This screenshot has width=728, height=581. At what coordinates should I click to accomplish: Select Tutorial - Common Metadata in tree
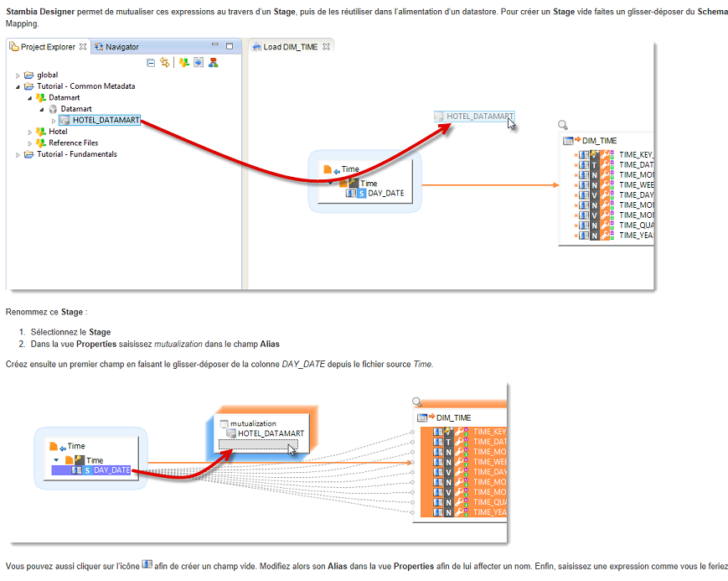coord(86,86)
